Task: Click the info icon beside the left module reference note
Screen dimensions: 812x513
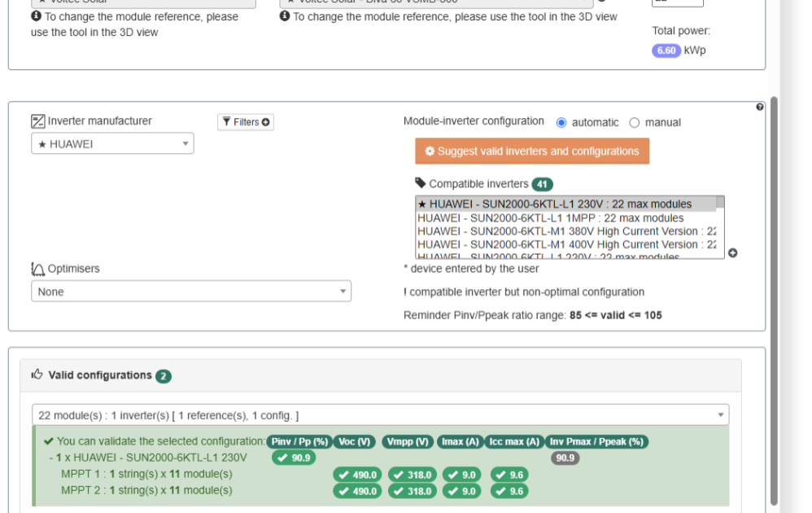Action: pos(37,16)
